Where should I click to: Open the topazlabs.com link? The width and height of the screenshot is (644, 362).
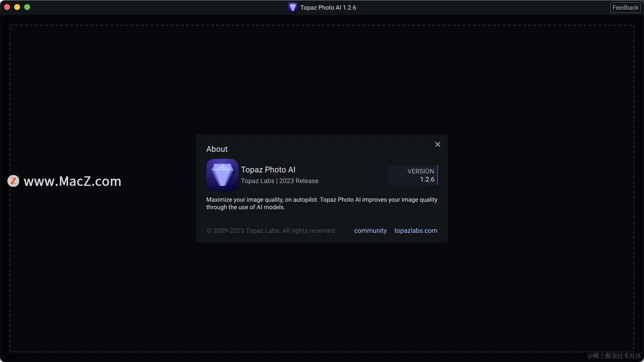416,231
